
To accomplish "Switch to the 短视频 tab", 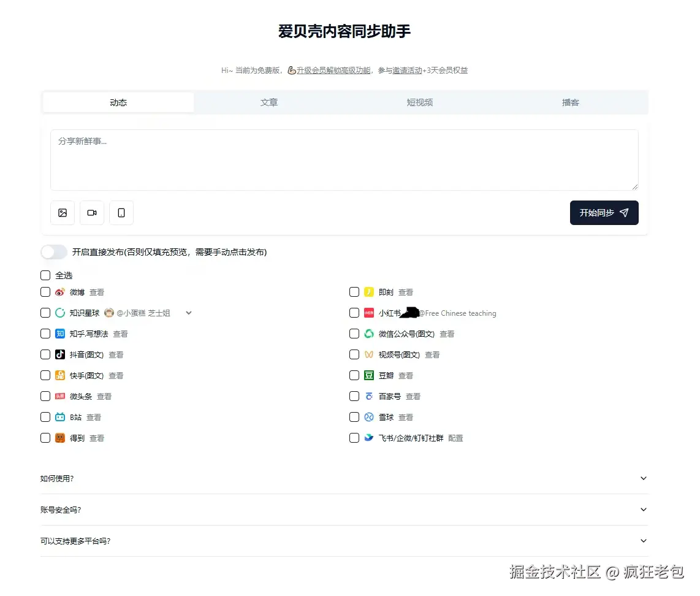I will click(x=420, y=102).
